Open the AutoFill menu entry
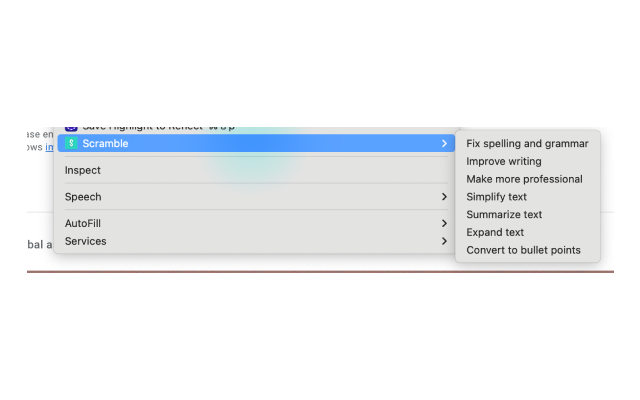The image size is (640, 400). click(x=83, y=223)
